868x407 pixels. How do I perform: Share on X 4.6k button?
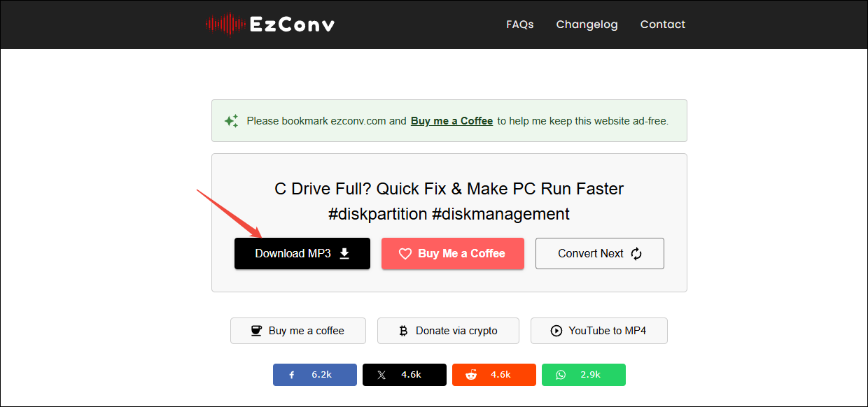405,375
